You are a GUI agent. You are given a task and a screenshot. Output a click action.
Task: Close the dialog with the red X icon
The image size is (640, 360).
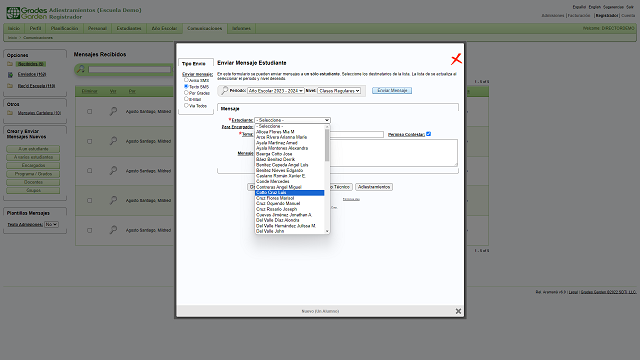coord(456,59)
